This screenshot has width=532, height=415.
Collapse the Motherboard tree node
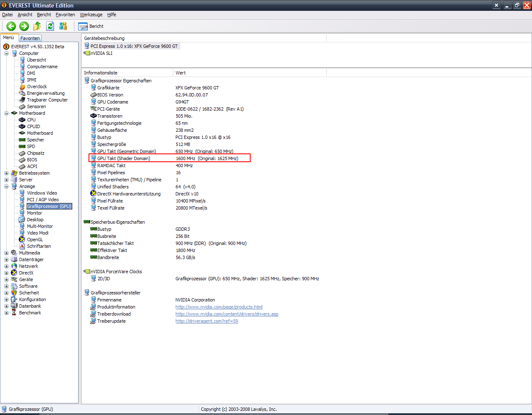(6, 113)
